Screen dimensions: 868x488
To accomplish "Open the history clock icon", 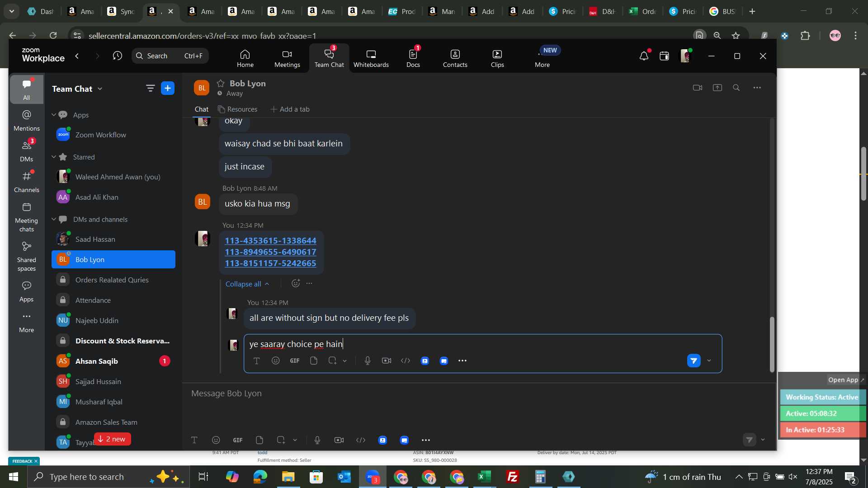I will pos(118,56).
